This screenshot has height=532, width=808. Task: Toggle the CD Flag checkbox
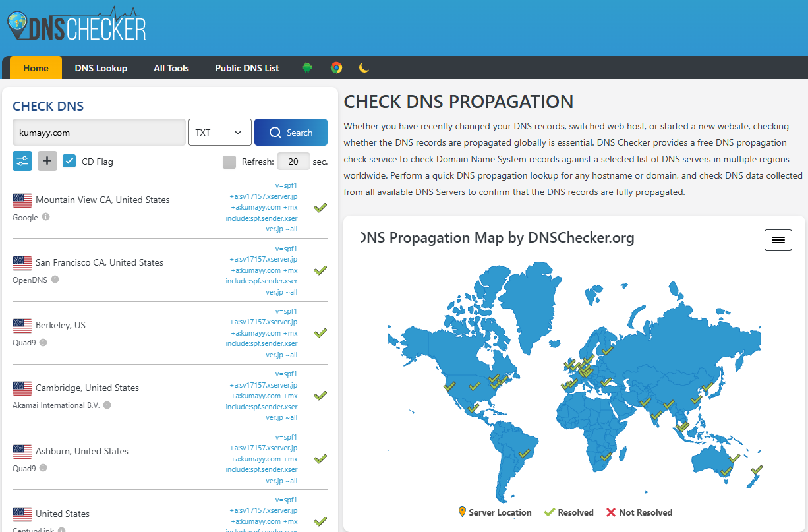click(x=69, y=161)
